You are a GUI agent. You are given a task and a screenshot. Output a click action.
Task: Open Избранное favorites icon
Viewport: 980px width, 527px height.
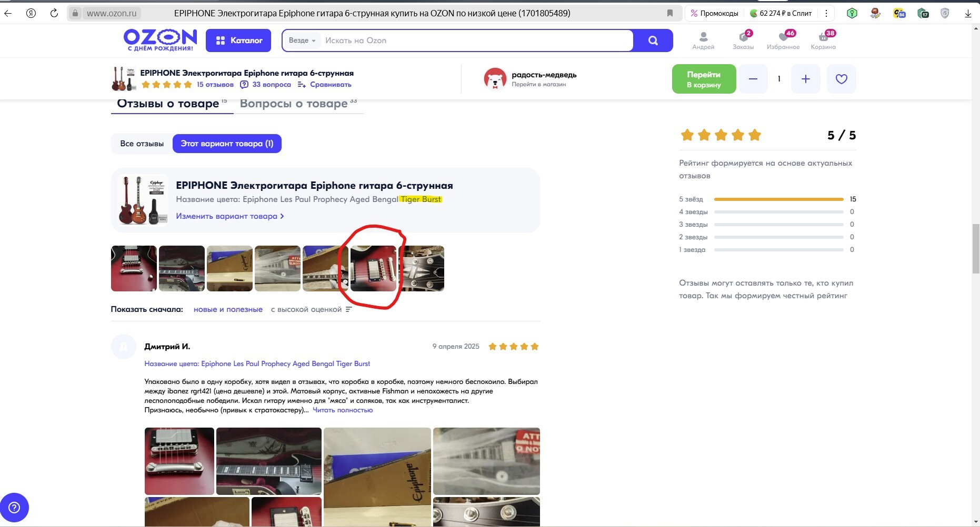pos(783,40)
